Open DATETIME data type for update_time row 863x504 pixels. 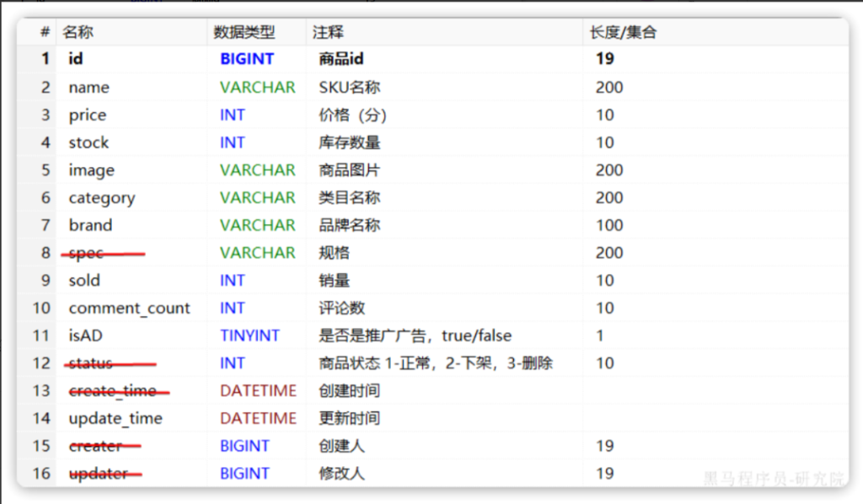pyautogui.click(x=258, y=418)
